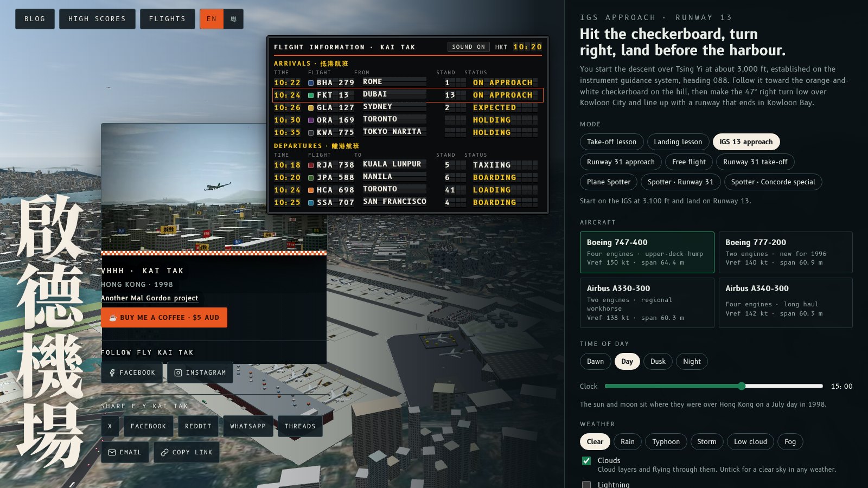
Task: Set weather to Clear
Action: point(595,442)
